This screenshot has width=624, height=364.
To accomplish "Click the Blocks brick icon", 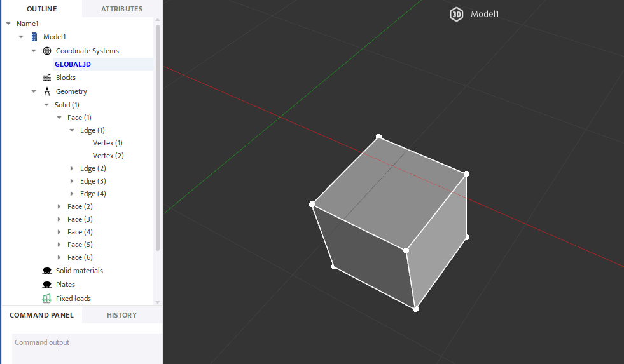I will pyautogui.click(x=47, y=78).
